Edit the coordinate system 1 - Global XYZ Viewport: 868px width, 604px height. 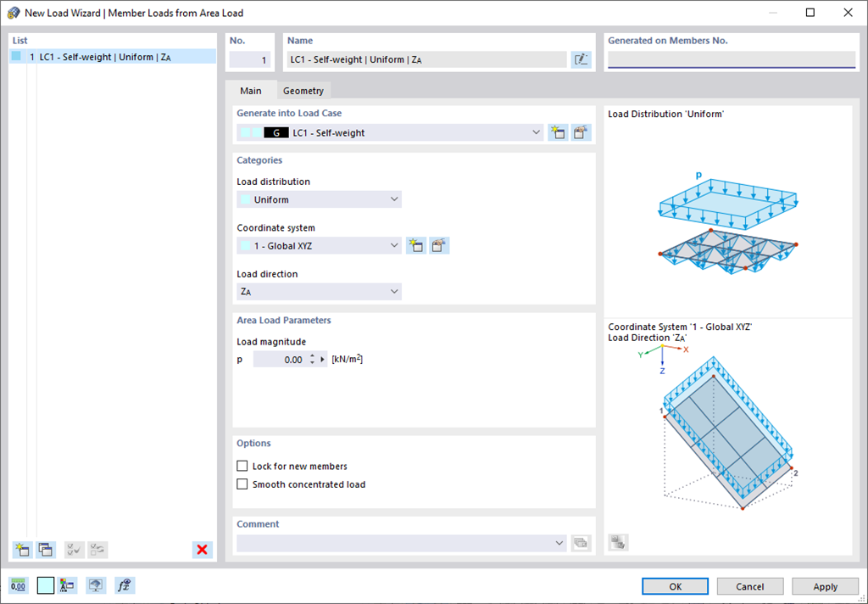pos(438,245)
